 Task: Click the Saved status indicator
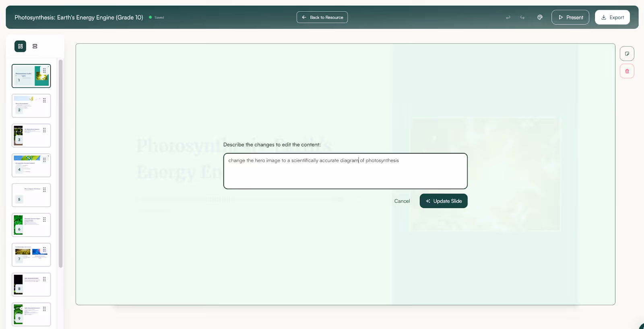click(157, 17)
